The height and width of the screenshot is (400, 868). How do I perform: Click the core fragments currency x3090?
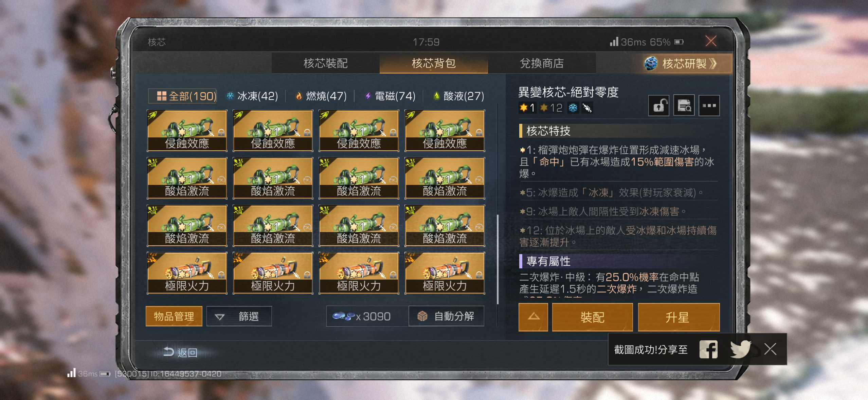362,316
